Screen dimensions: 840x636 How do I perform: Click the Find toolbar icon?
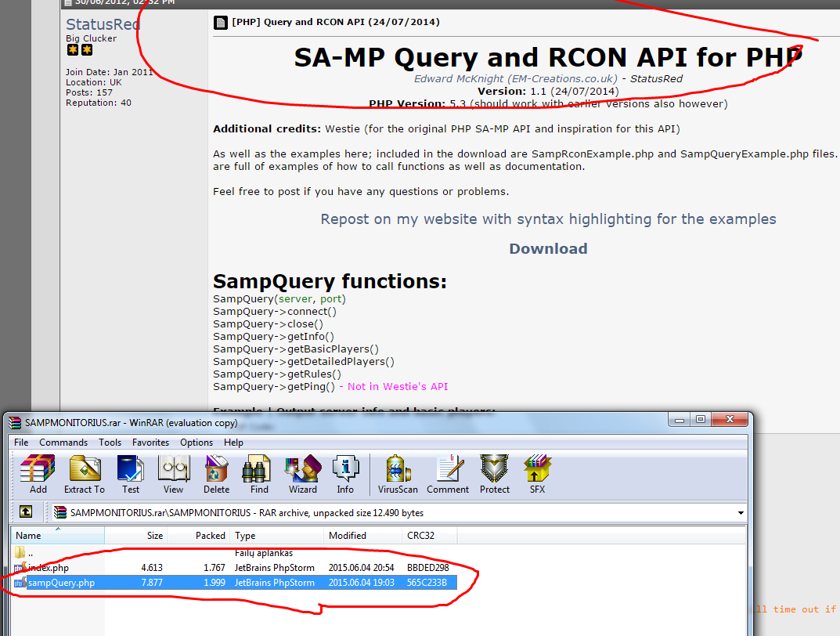(x=259, y=474)
